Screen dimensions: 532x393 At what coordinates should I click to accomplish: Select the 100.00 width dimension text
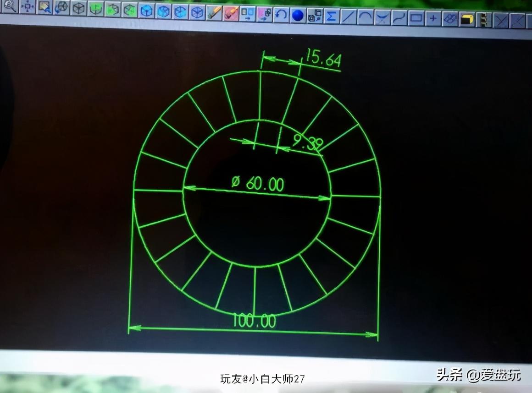[x=255, y=321]
